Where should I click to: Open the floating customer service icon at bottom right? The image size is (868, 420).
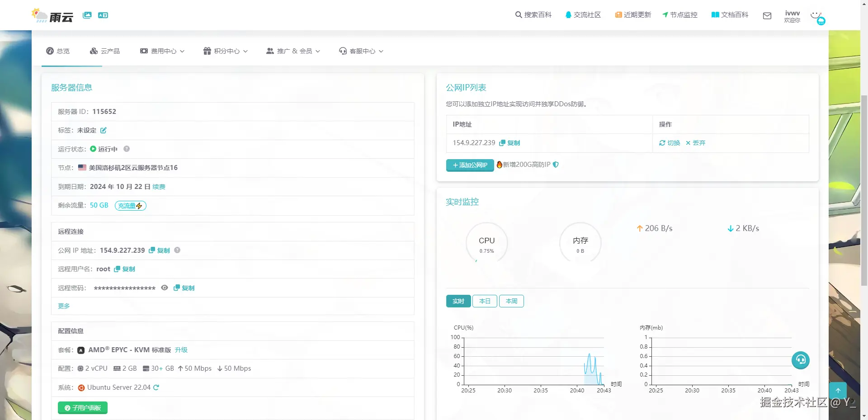click(x=801, y=360)
